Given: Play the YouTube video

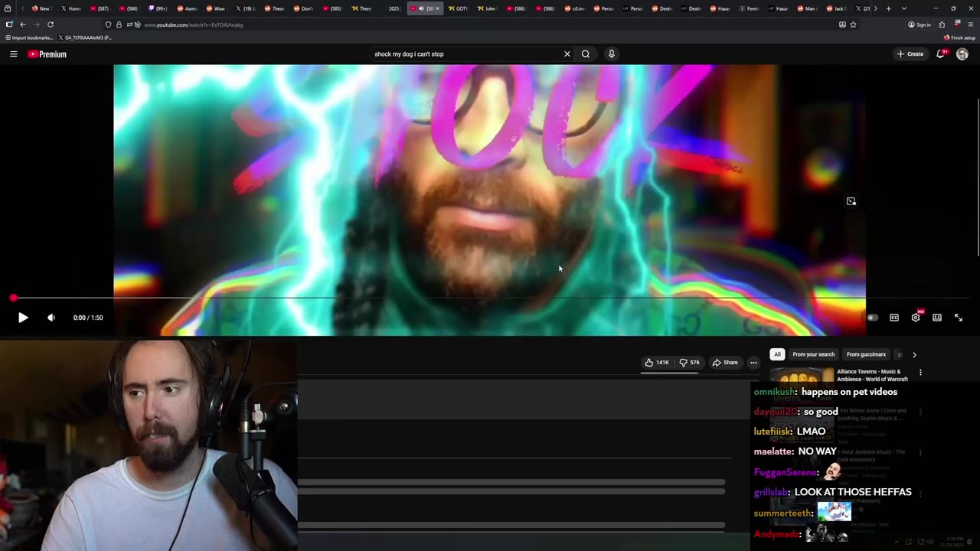Looking at the screenshot, I should [23, 318].
